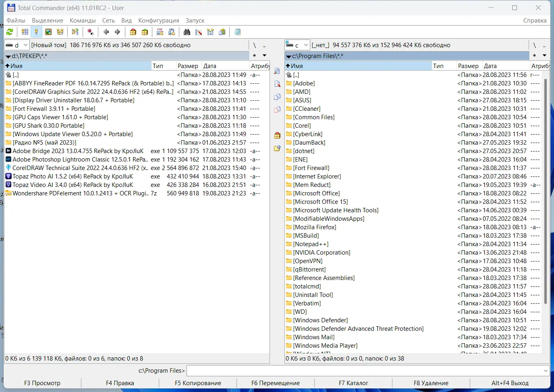Select the [Mozilla Firefox] folder in right panel
The image size is (554, 392).
pos(414,227)
